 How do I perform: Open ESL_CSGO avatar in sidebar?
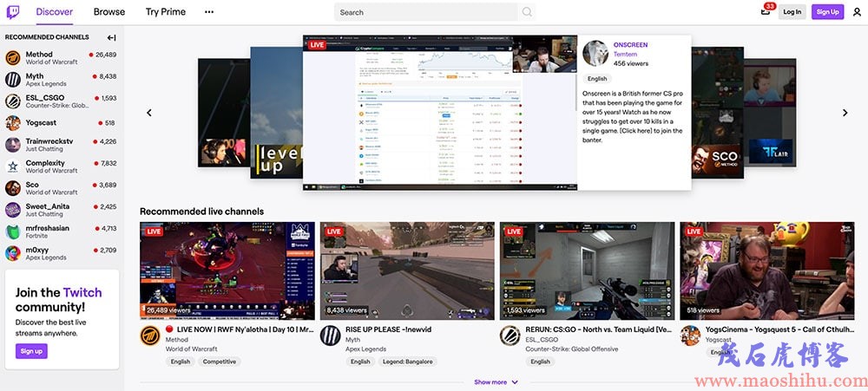tap(13, 101)
